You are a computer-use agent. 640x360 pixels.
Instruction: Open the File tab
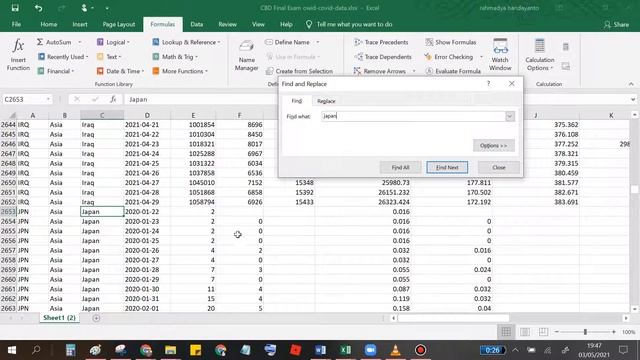click(x=16, y=24)
